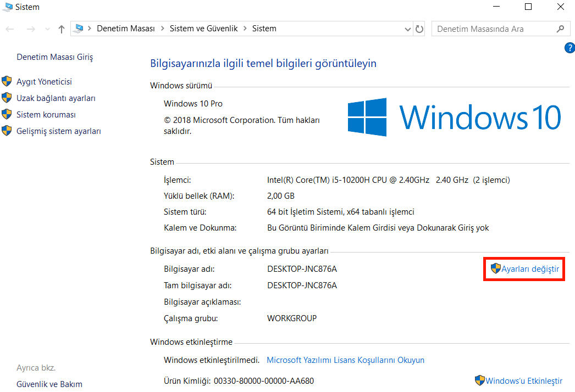Open help with the blue question icon
This screenshot has width=575, height=392.
(570, 48)
